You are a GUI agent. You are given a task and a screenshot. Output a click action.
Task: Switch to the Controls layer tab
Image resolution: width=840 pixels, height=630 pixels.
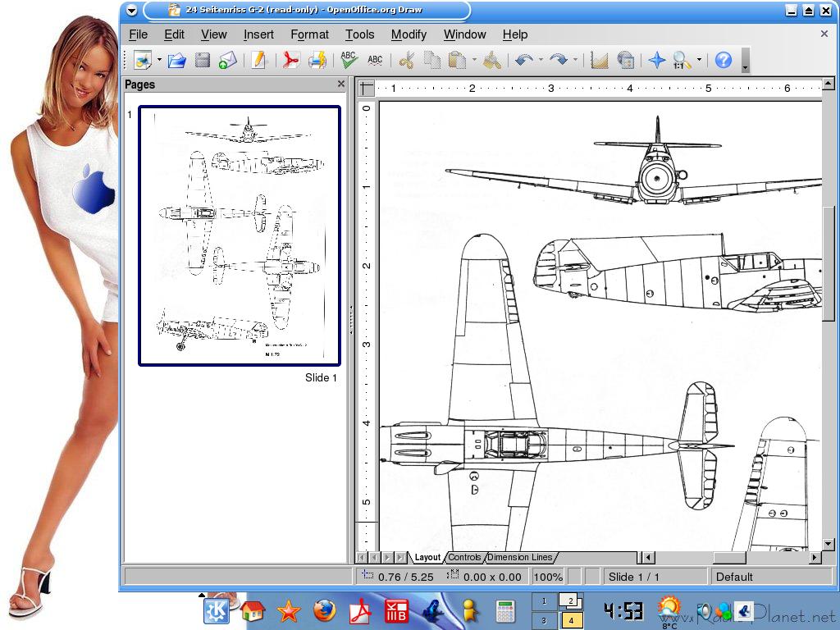click(x=464, y=558)
